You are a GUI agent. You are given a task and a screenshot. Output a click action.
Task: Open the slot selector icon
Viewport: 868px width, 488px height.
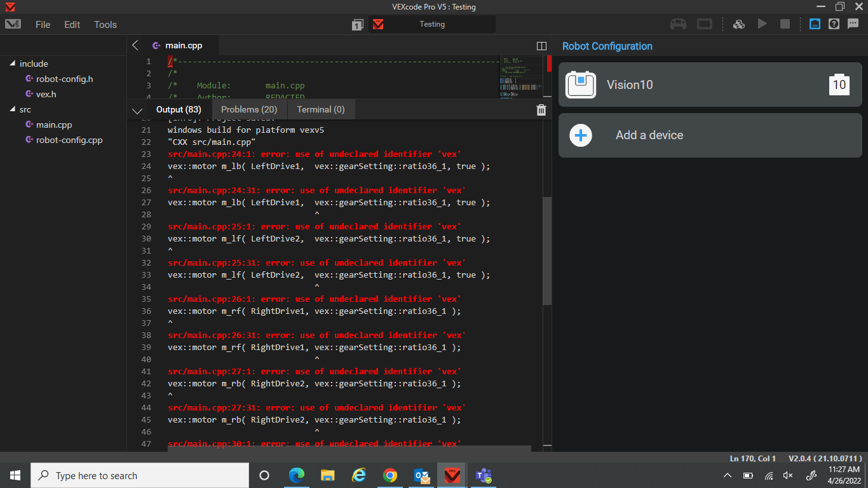coord(358,25)
